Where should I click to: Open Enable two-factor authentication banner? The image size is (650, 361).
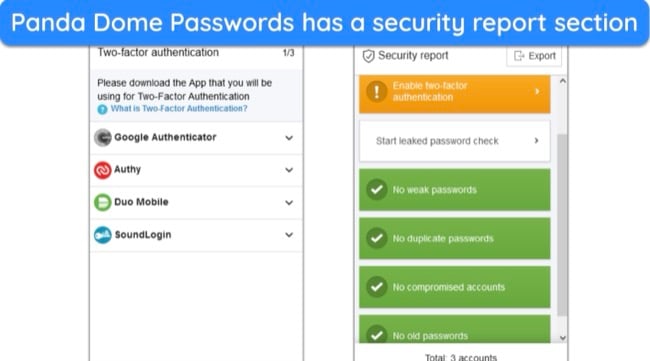[x=455, y=94]
